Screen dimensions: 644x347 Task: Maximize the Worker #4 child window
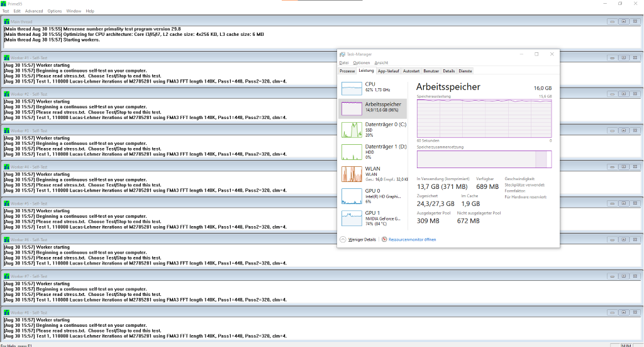pyautogui.click(x=623, y=167)
